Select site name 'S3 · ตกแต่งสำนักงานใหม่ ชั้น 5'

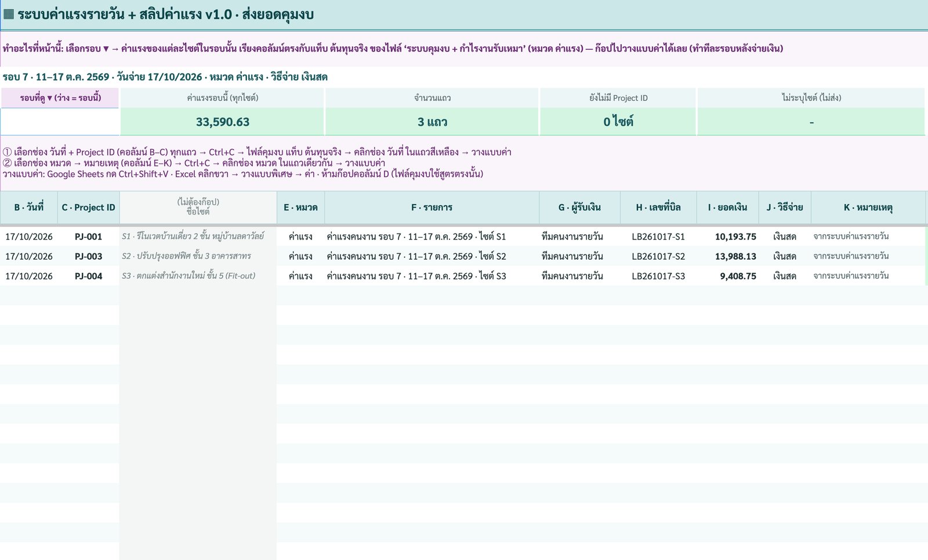[198, 276]
